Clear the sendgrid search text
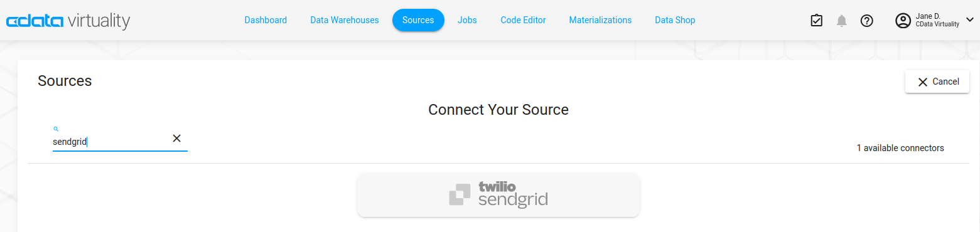 click(176, 138)
